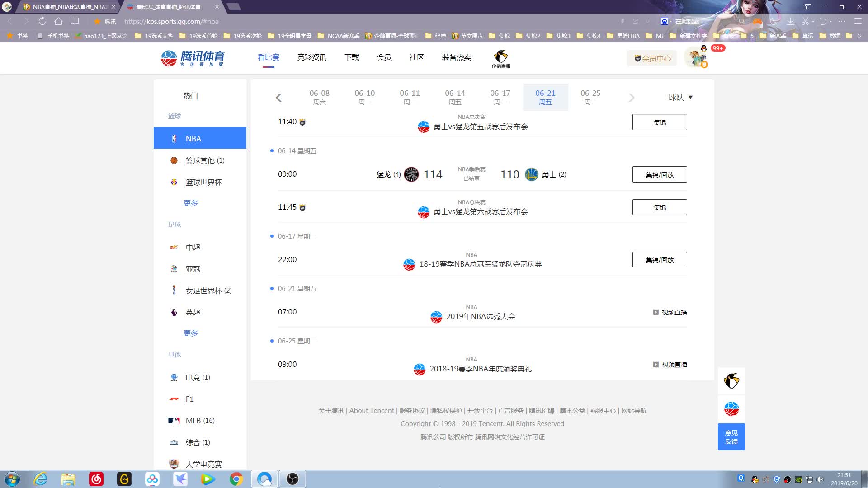Open the penguin live-stream icon in header
The height and width of the screenshot is (488, 868).
(x=500, y=58)
